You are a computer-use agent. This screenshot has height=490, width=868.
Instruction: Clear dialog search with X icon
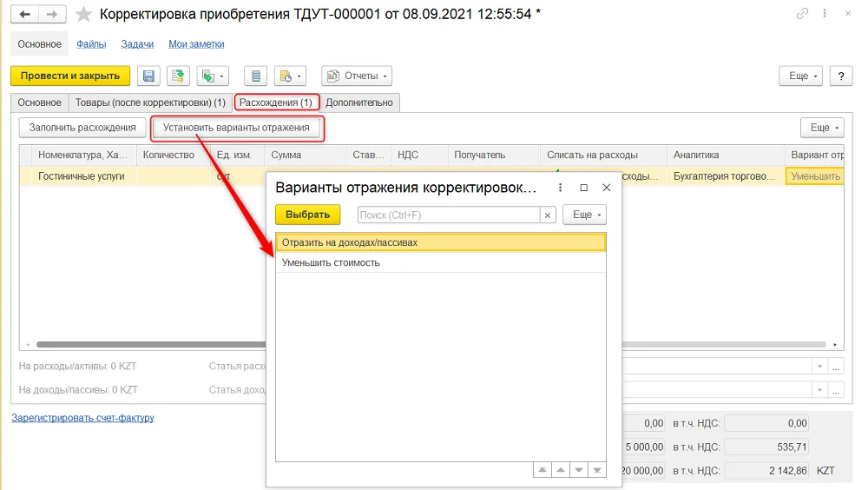tap(548, 215)
